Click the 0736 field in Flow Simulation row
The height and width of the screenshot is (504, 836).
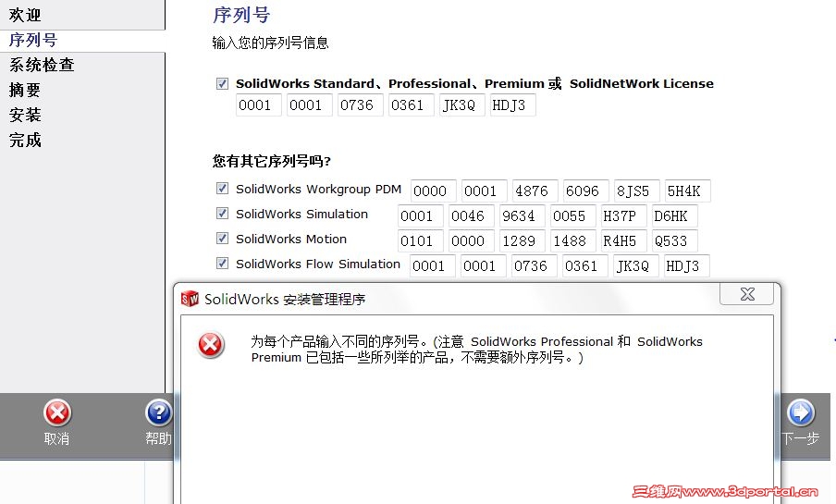[x=535, y=266]
